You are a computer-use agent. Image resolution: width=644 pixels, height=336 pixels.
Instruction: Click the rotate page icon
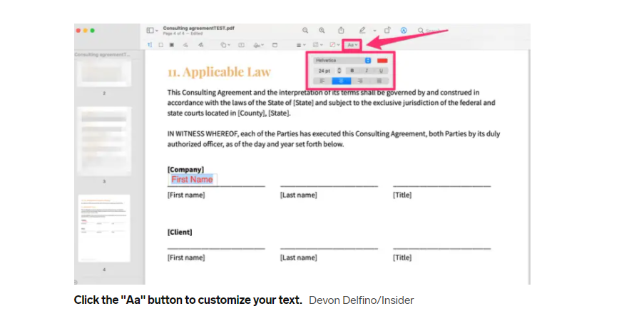tap(387, 31)
